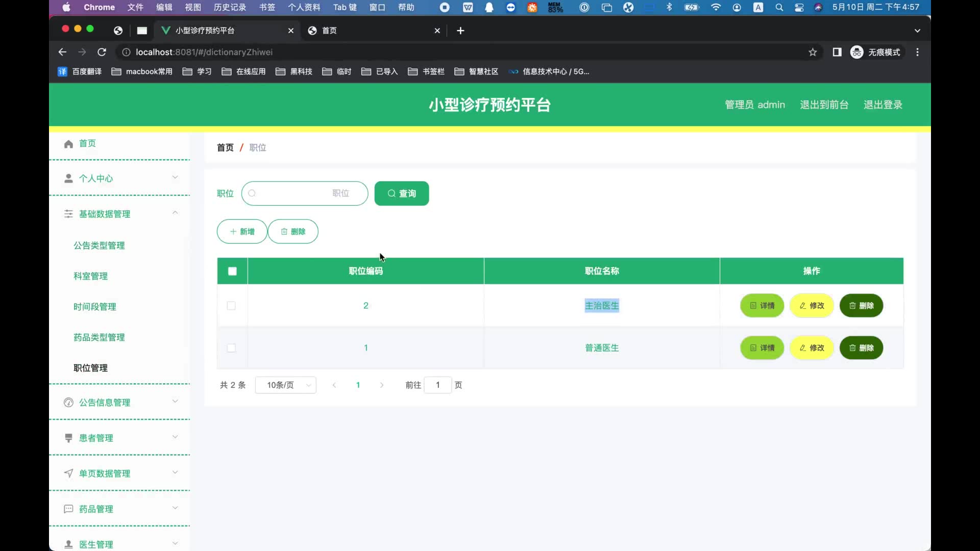The image size is (980, 551).
Task: Click 首页 breadcrumb link
Action: [x=225, y=147]
